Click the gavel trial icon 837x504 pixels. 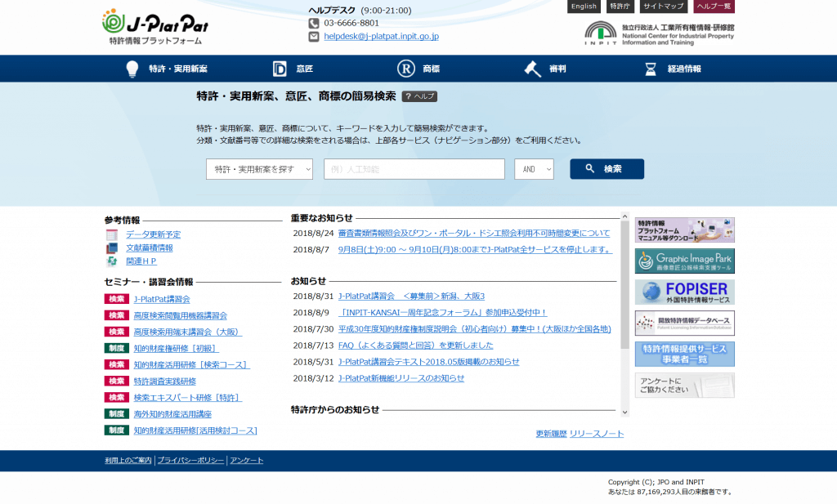click(532, 69)
